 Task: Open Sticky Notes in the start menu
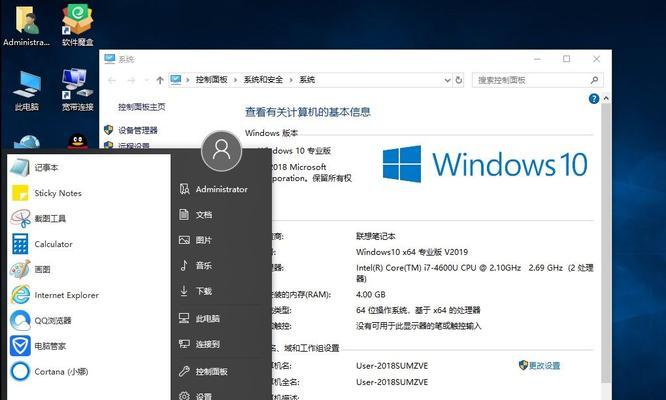click(x=88, y=193)
